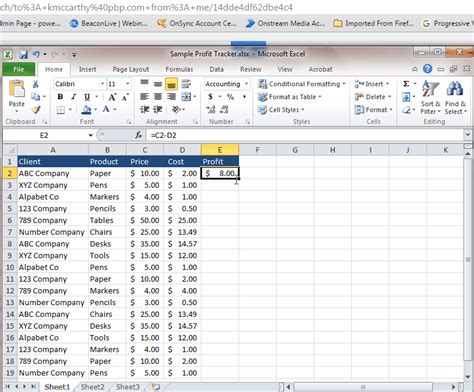
Task: Toggle highlighted Bottom Align button
Action: click(171, 84)
